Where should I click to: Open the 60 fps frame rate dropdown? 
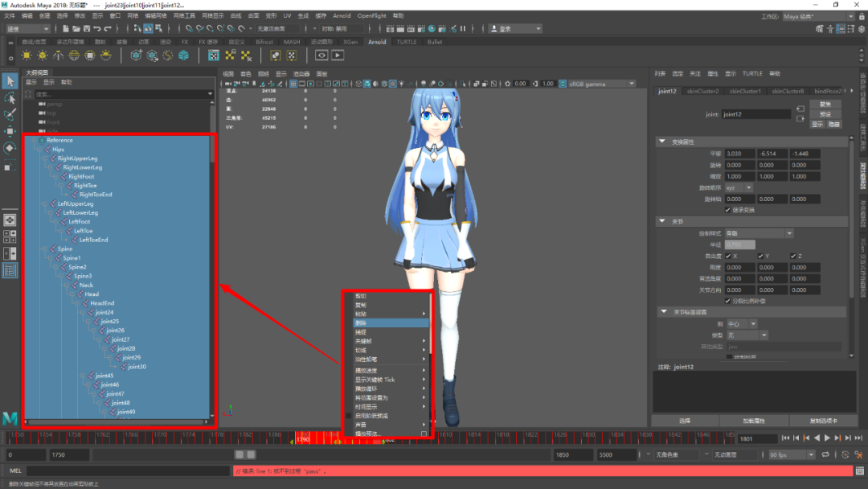click(792, 454)
